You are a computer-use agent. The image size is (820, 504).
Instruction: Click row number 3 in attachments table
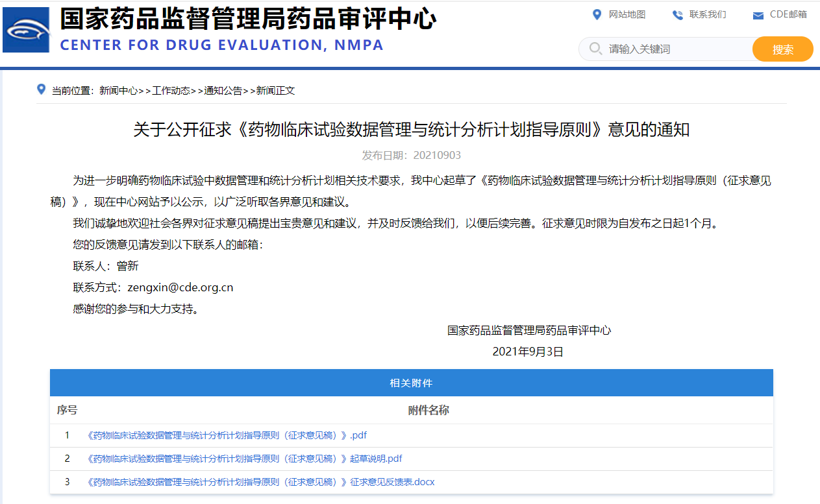coord(67,482)
